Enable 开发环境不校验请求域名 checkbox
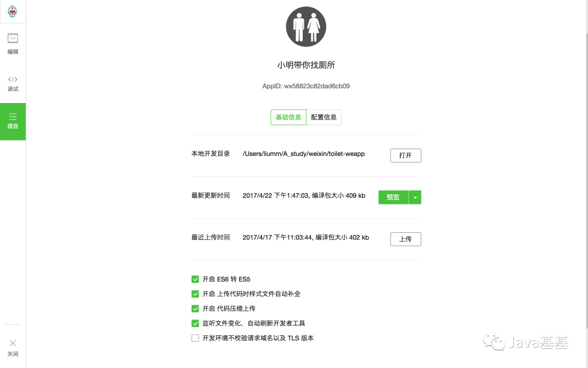Viewport: 588px width, 368px height. (195, 338)
